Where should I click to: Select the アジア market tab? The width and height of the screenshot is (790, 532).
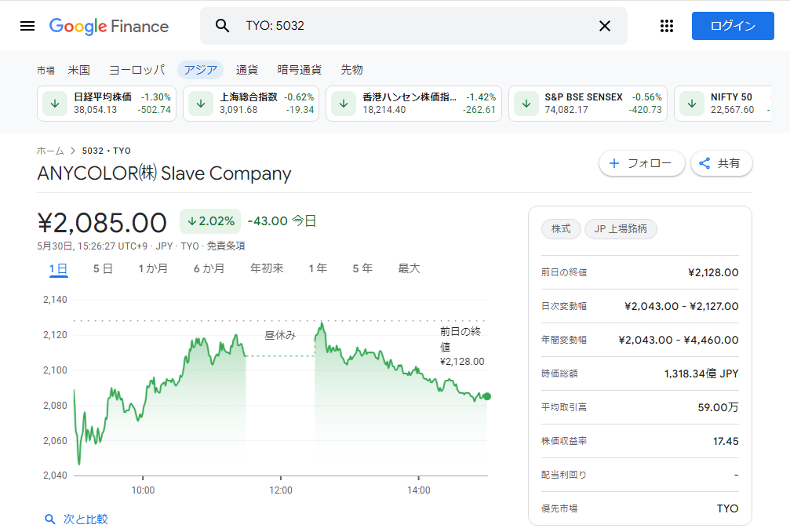point(201,70)
